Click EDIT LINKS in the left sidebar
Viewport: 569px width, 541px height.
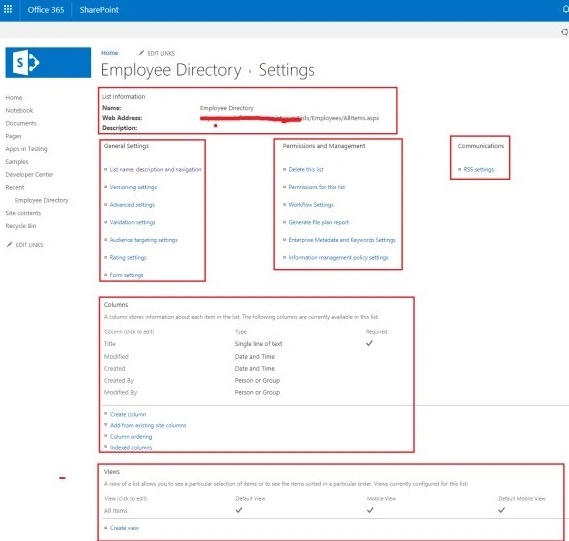(29, 245)
